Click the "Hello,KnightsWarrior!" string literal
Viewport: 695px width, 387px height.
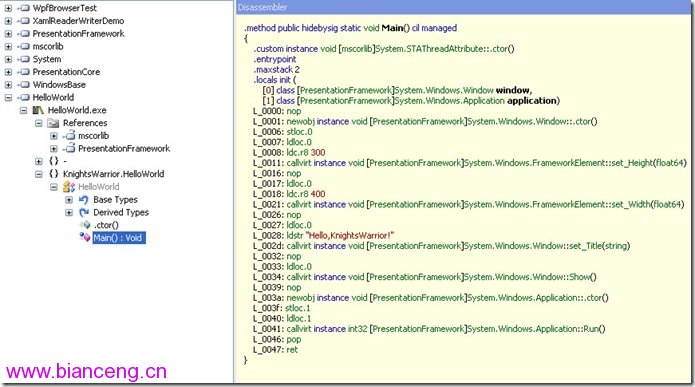click(350, 236)
